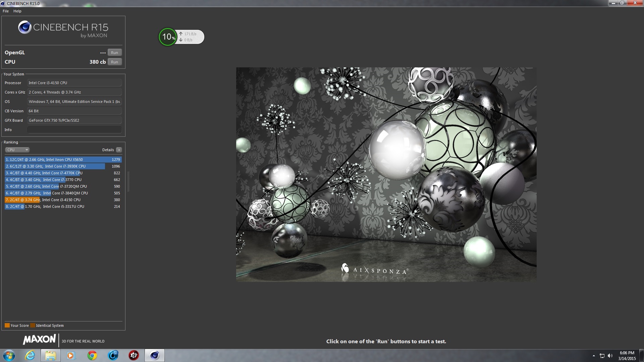Open Google Chrome from taskbar

pos(92,355)
